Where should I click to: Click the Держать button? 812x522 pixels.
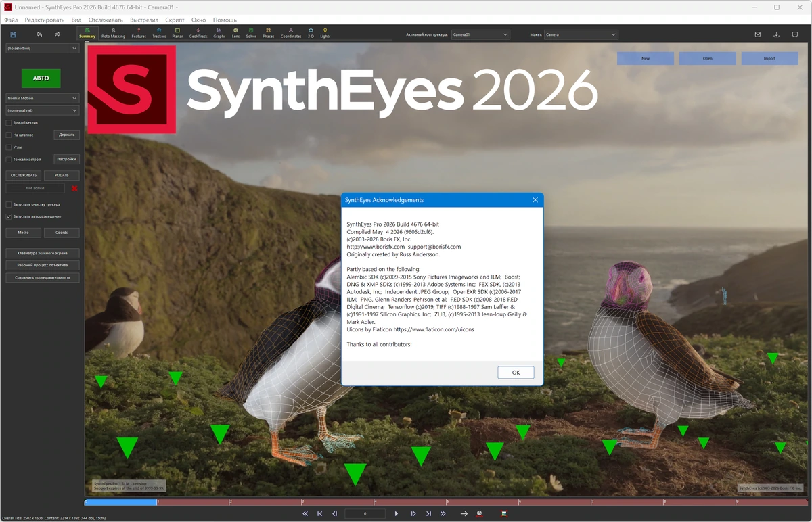pos(66,135)
